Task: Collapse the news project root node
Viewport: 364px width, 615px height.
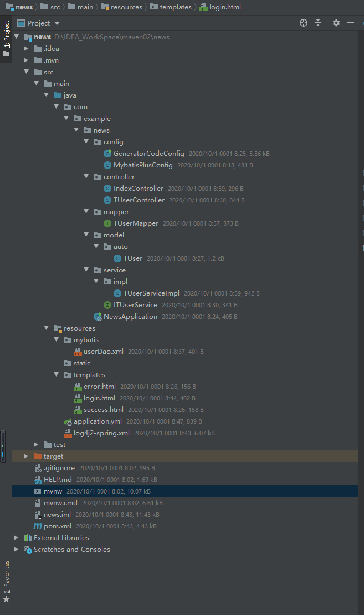Action: [x=17, y=37]
